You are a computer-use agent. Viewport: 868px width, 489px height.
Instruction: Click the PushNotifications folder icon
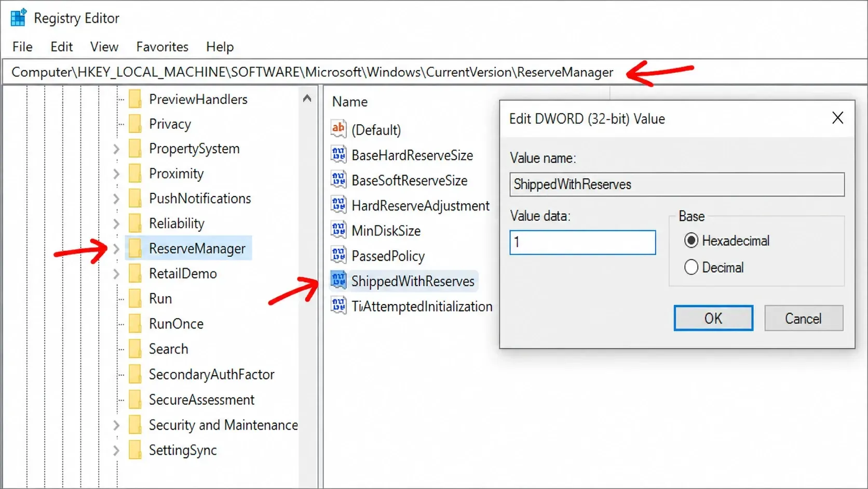click(135, 198)
